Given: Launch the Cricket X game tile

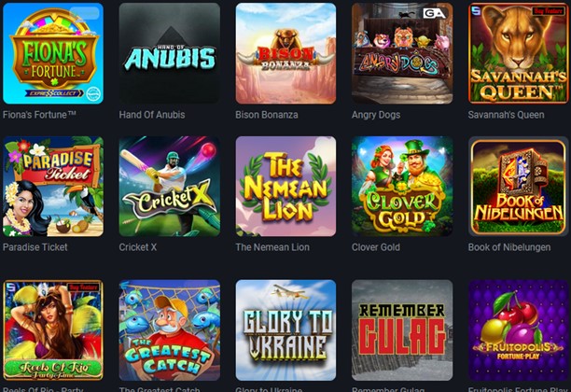Looking at the screenshot, I should tap(169, 186).
